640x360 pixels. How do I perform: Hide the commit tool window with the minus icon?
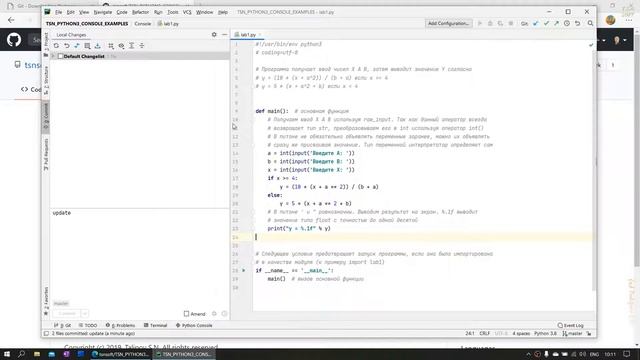tap(224, 35)
